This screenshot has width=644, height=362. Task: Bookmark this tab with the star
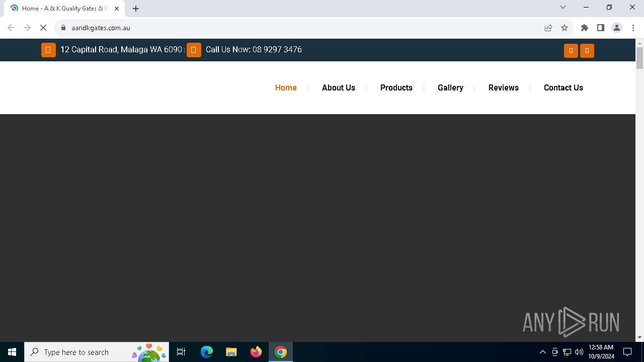click(565, 28)
